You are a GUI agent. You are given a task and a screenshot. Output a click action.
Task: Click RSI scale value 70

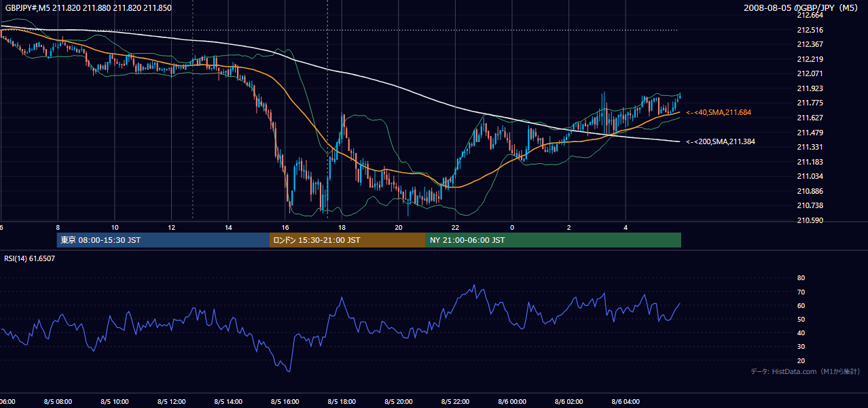[x=801, y=292]
